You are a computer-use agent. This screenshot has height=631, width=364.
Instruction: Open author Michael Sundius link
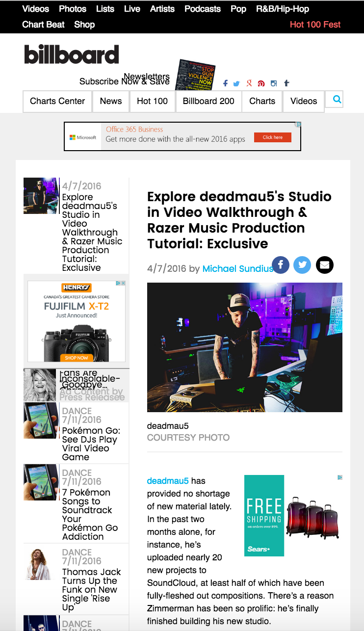pyautogui.click(x=238, y=268)
